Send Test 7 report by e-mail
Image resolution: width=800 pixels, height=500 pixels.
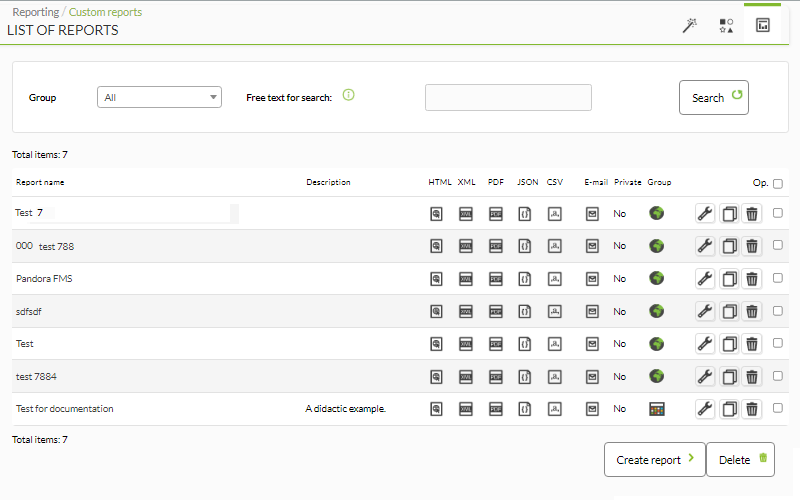tap(592, 214)
